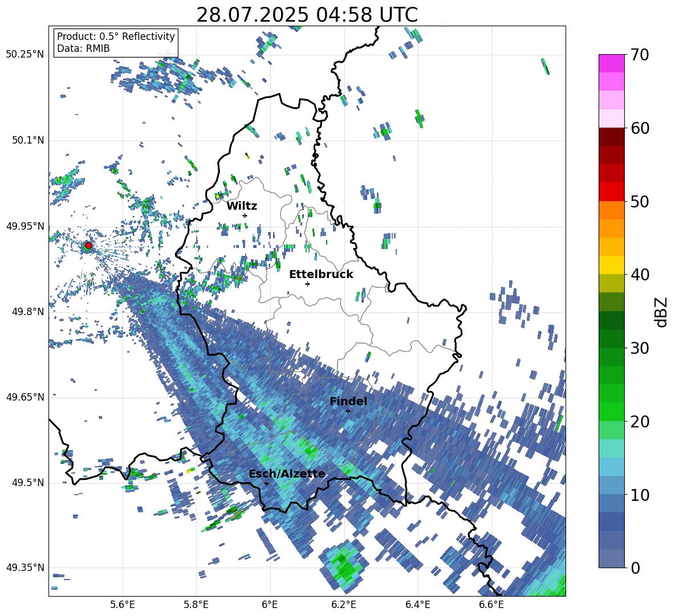The image size is (675, 616).
Task: Click the cross marker at Ettelbruck
Action: [x=307, y=284]
